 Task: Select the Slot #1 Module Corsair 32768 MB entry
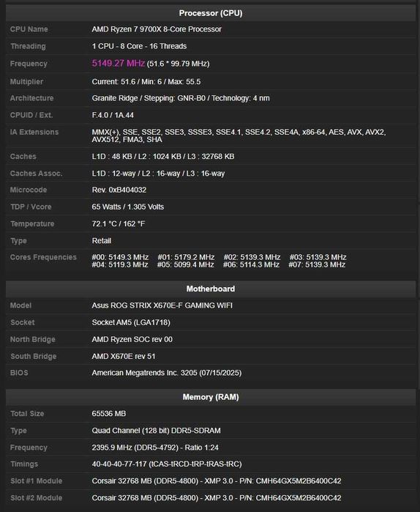(x=217, y=481)
